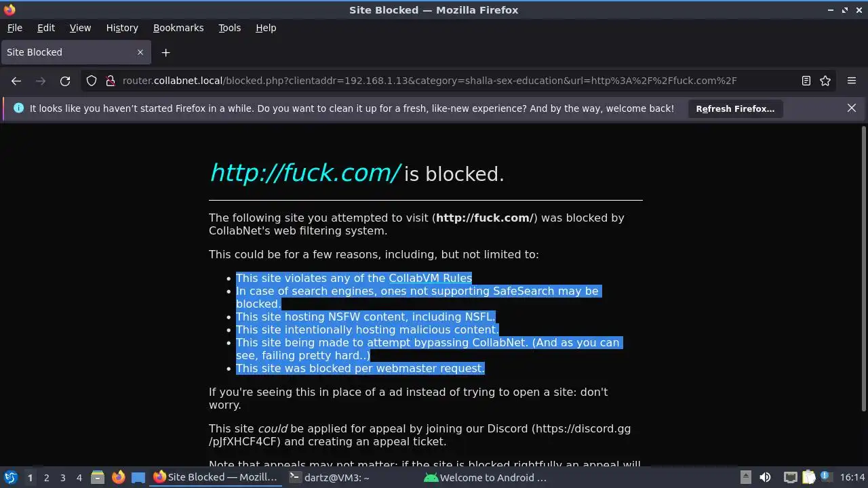Open the Bookmarks menu
The height and width of the screenshot is (488, 868).
(x=178, y=28)
